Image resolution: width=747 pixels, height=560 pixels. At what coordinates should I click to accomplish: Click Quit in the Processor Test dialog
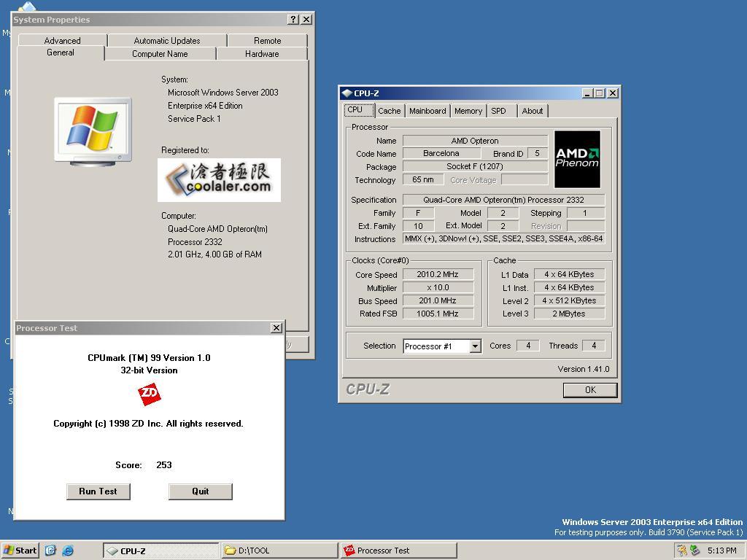[x=200, y=491]
